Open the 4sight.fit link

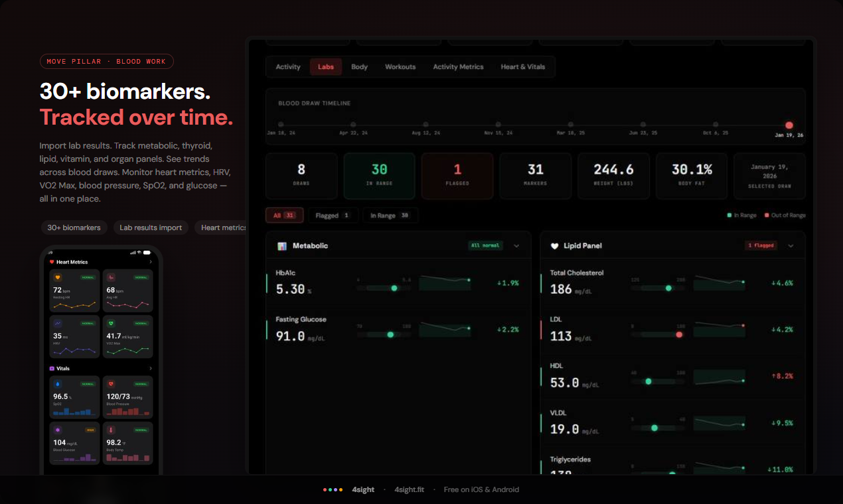[410, 489]
